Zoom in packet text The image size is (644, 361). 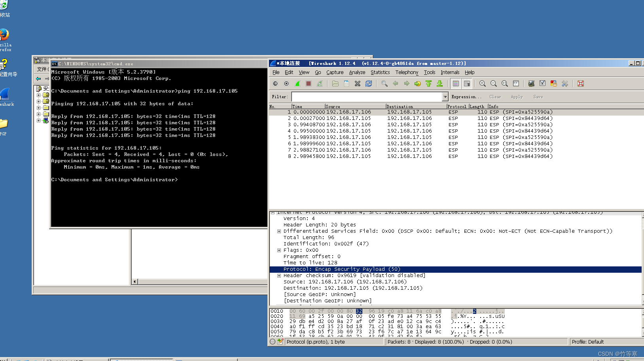click(483, 84)
